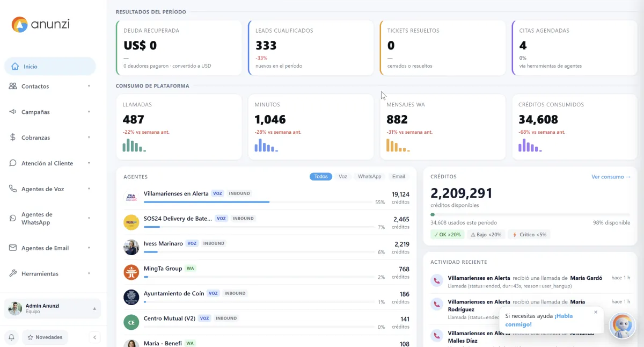Go to Inicio in sidebar
Image resolution: width=644 pixels, height=347 pixels.
(x=50, y=67)
